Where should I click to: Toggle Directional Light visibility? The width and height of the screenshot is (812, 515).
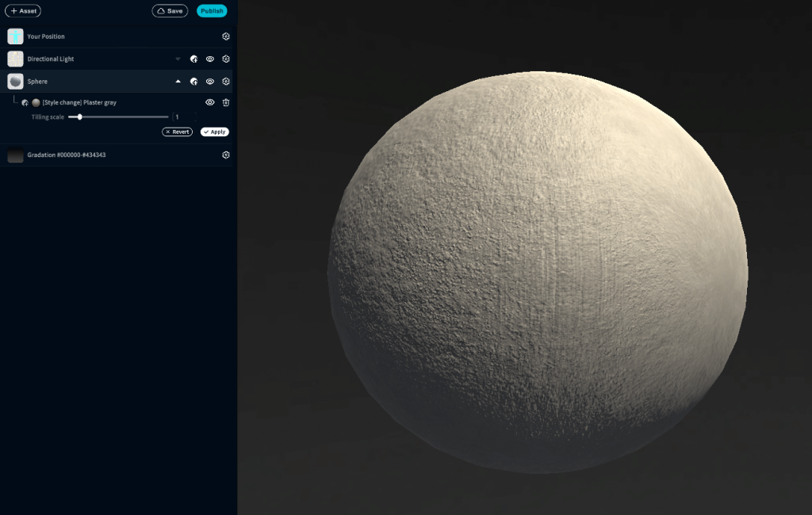coord(210,59)
